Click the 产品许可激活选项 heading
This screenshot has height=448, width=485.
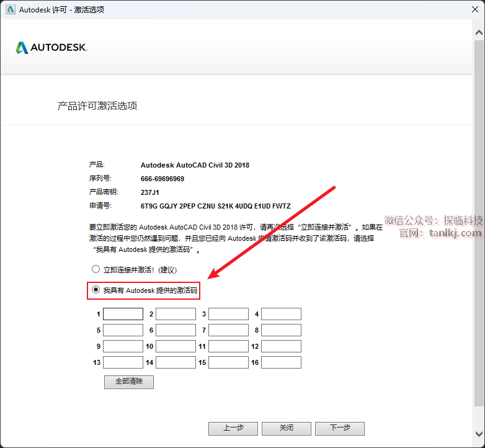[97, 106]
